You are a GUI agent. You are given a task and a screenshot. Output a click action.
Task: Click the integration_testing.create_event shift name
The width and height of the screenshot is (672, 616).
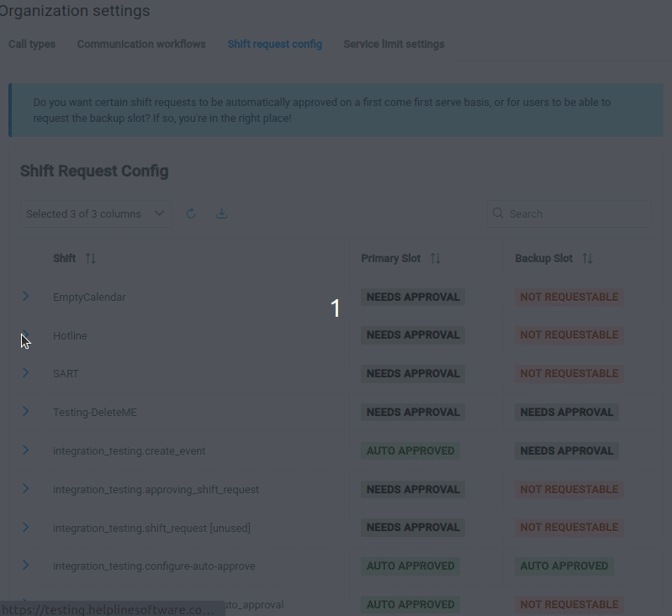[x=129, y=450]
